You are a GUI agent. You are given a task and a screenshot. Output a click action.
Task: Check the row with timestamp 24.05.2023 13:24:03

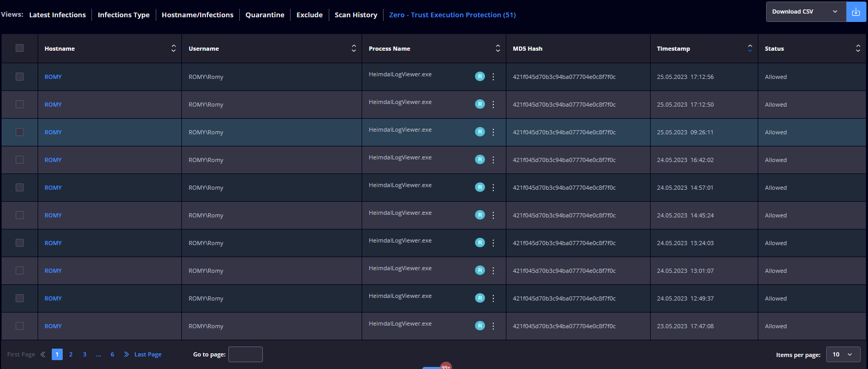tap(19, 243)
